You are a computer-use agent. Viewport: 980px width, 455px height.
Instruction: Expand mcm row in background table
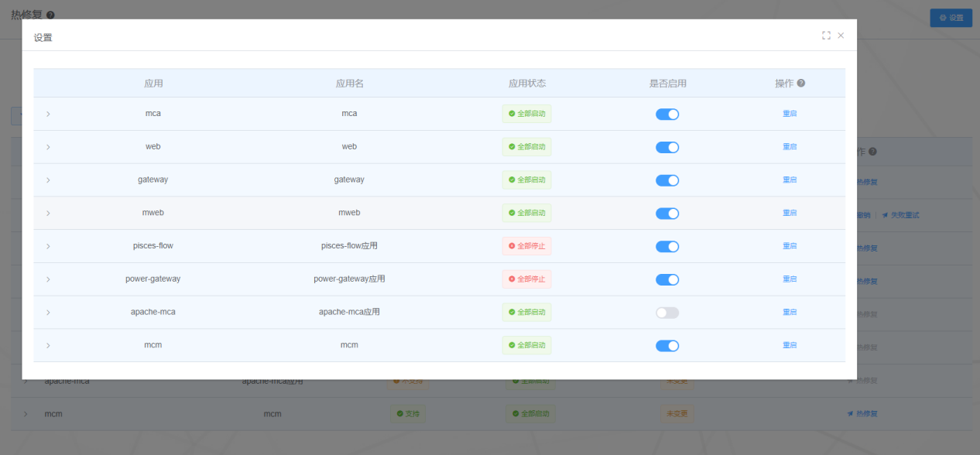(x=26, y=414)
